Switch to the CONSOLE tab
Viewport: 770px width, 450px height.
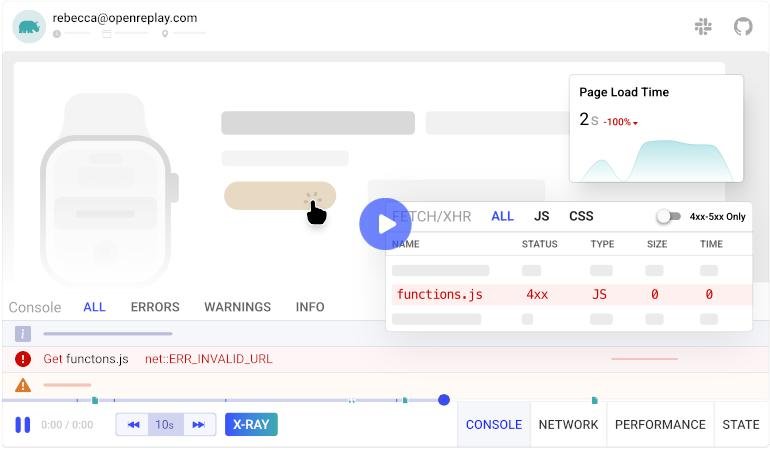click(x=494, y=425)
